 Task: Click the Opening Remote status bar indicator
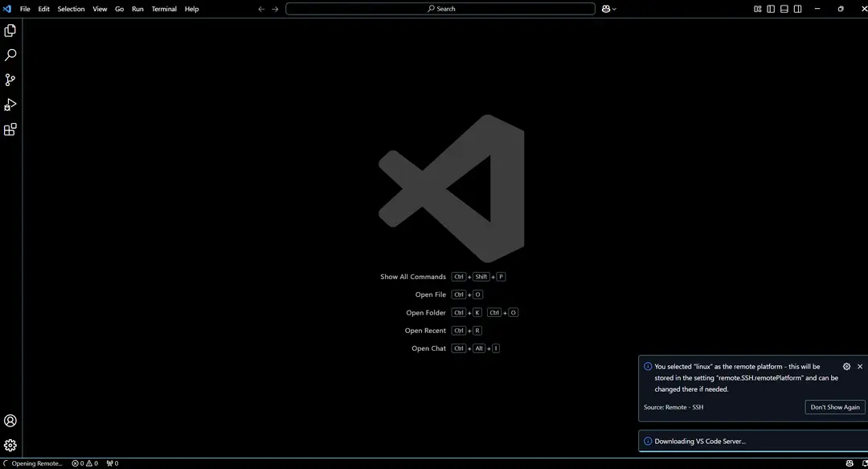coord(33,463)
